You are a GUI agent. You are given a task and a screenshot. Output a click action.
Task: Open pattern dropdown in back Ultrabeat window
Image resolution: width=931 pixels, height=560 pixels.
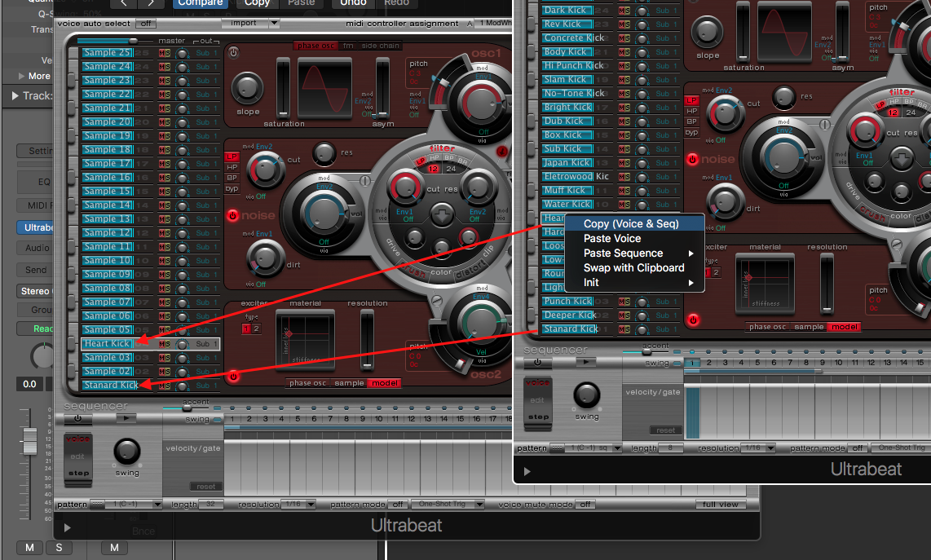(134, 505)
